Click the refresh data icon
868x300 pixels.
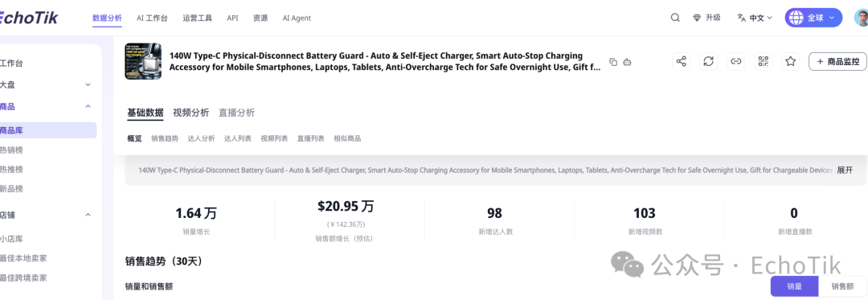coord(709,61)
